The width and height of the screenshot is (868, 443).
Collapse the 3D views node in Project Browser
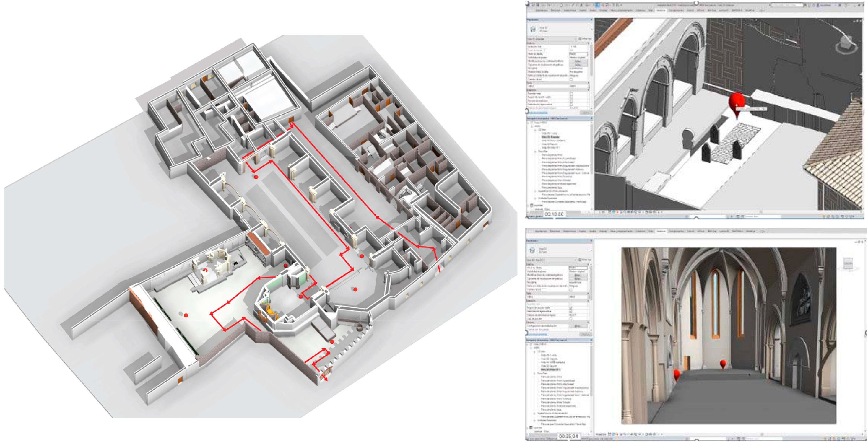coord(535,130)
